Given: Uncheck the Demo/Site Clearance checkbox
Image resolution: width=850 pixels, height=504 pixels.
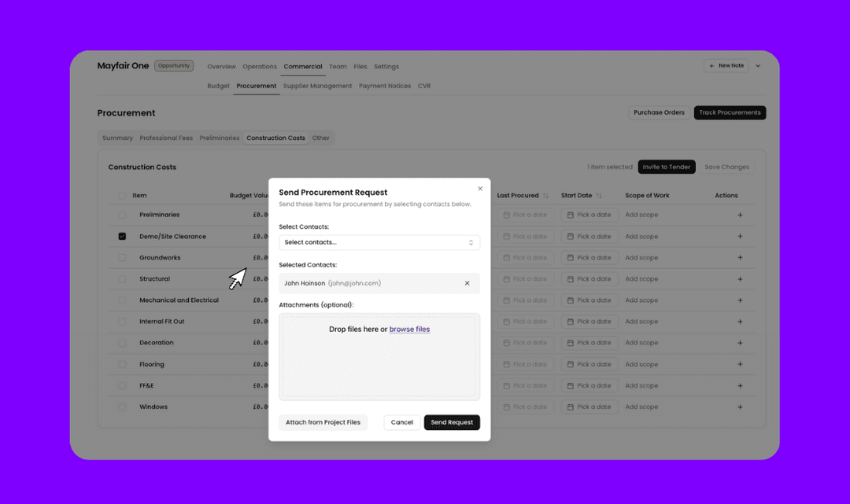Looking at the screenshot, I should tap(122, 236).
